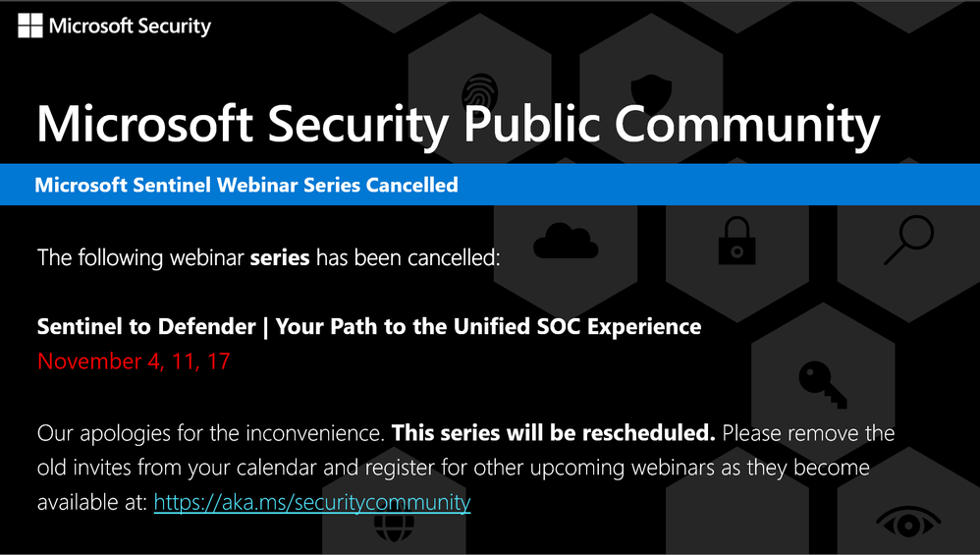Click the globe icon at bottom
Screen dimensions: 980x555
tap(394, 528)
